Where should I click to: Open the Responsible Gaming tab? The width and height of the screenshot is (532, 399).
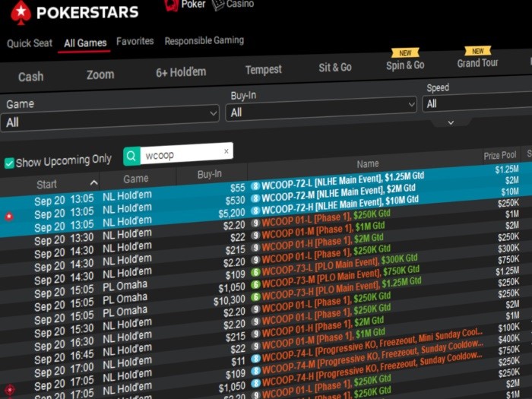point(204,40)
